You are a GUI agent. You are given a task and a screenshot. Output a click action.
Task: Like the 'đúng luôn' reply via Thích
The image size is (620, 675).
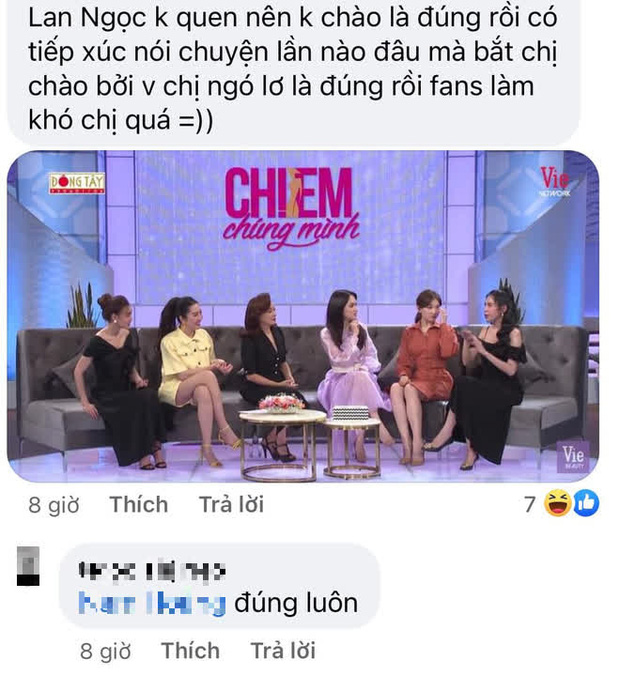[x=190, y=650]
